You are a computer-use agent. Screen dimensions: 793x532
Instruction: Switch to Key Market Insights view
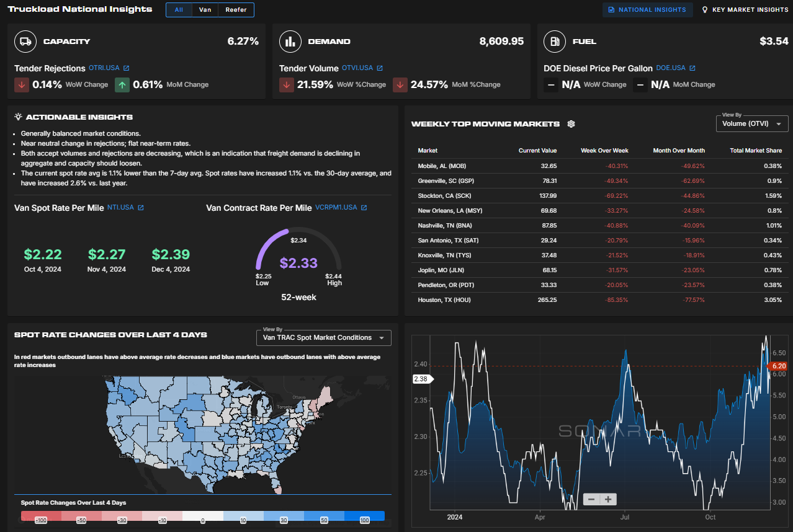coord(745,10)
